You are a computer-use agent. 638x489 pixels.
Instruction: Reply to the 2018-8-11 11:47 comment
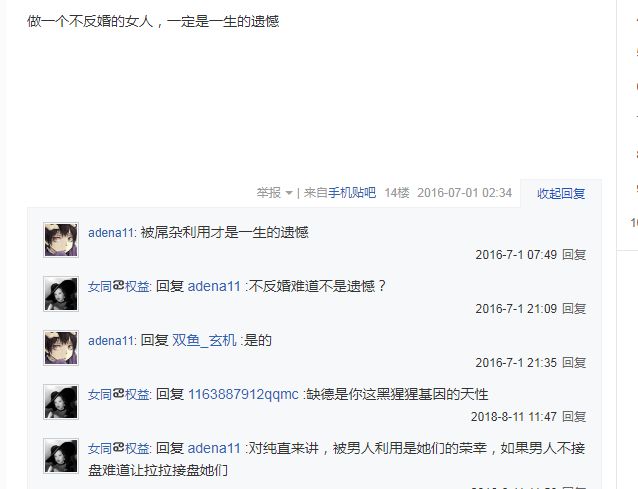pyautogui.click(x=574, y=417)
